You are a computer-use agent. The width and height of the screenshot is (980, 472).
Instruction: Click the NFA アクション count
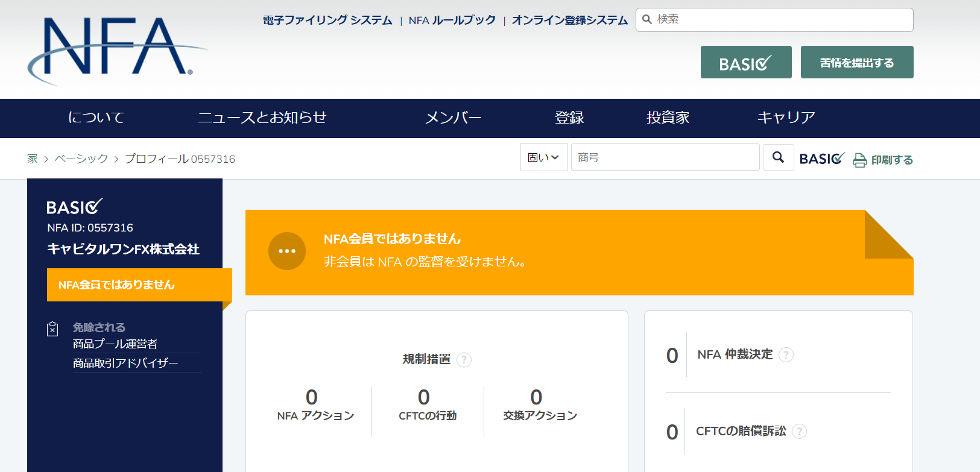click(312, 397)
